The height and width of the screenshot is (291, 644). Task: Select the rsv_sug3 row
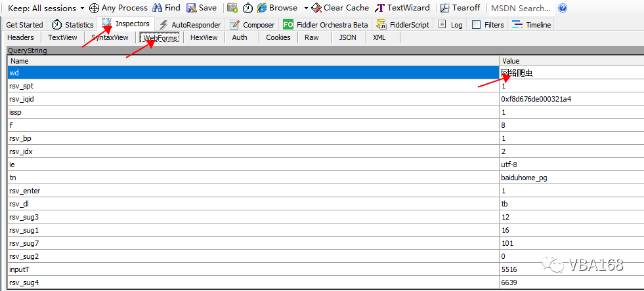326,217
